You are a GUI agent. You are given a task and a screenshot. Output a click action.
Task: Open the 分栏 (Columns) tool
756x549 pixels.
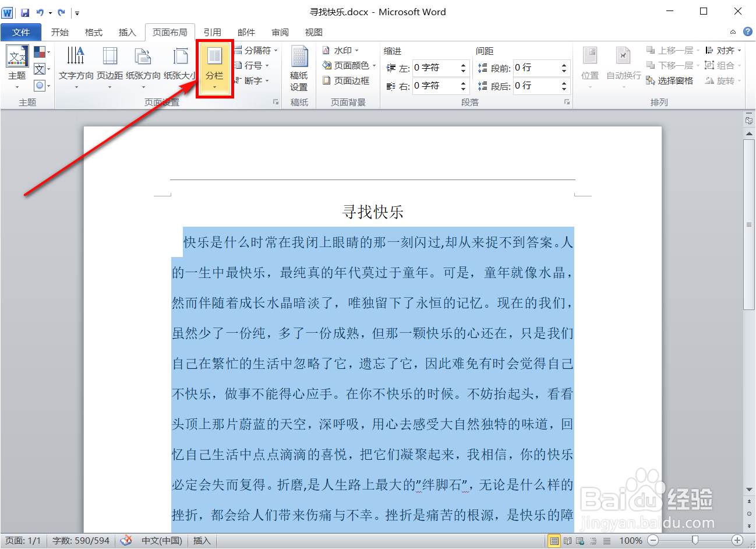click(x=214, y=64)
